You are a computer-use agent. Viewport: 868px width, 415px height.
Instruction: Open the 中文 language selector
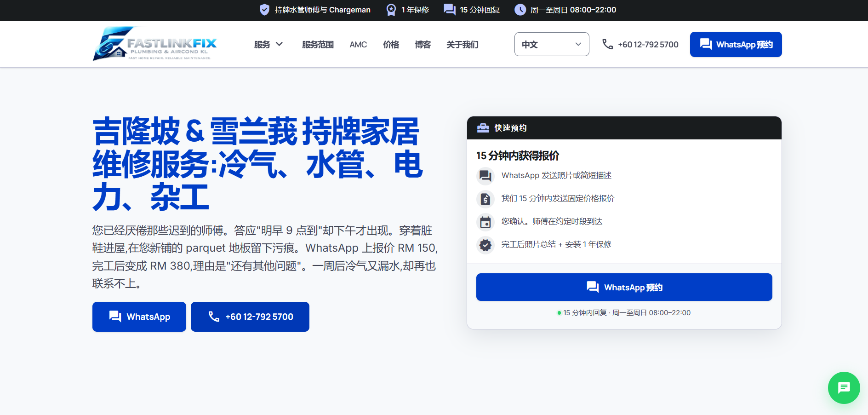[x=552, y=44]
